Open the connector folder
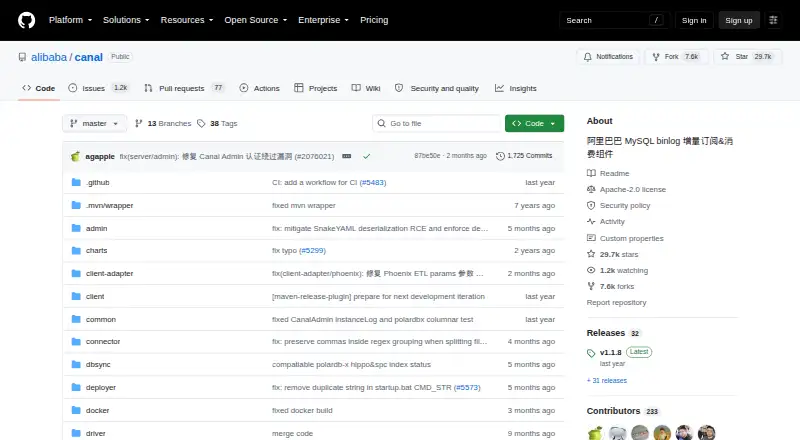 point(103,341)
